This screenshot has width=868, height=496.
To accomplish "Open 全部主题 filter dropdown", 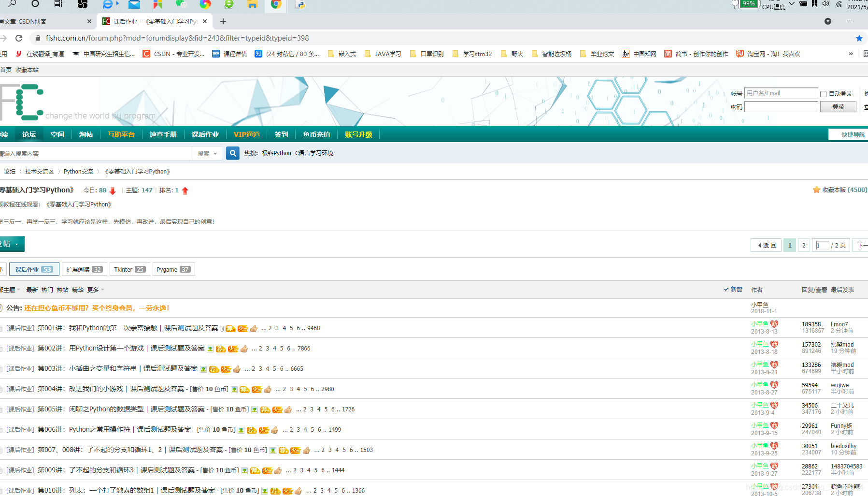I will [x=10, y=290].
